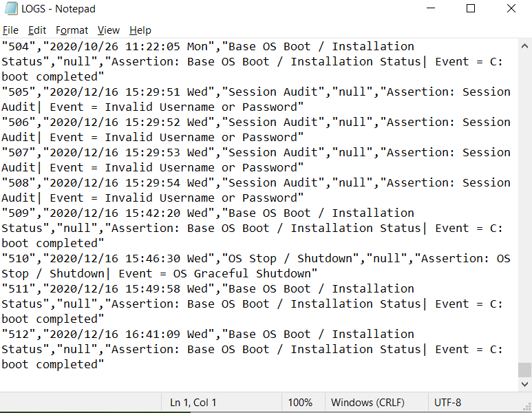Image resolution: width=532 pixels, height=413 pixels.
Task: Click the UTF-8 encoding indicator
Action: (448, 403)
